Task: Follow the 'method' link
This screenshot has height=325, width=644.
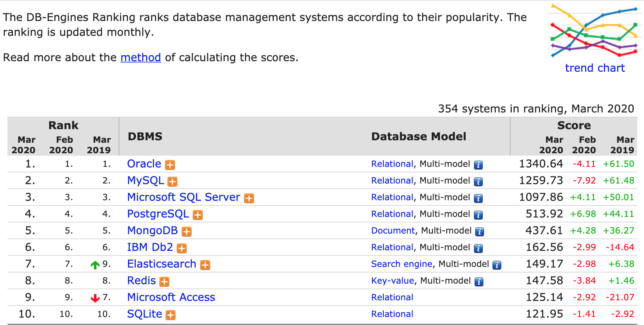Action: 141,57
